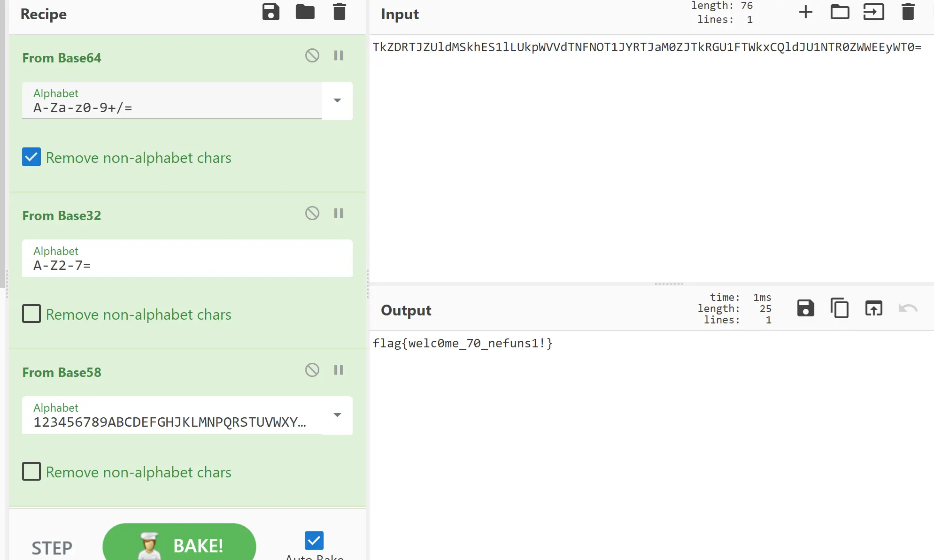Load a recipe with the folder icon
Screen dimensions: 934x560
click(x=305, y=12)
